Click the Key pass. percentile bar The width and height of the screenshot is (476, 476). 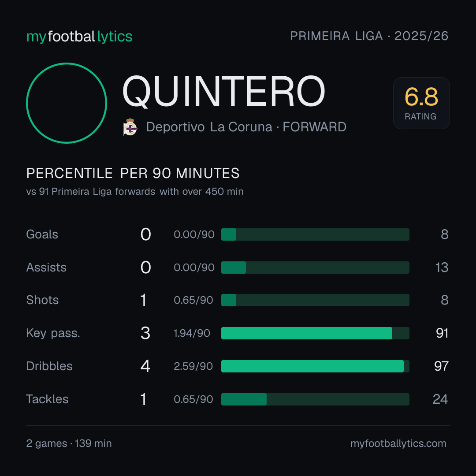pyautogui.click(x=315, y=333)
